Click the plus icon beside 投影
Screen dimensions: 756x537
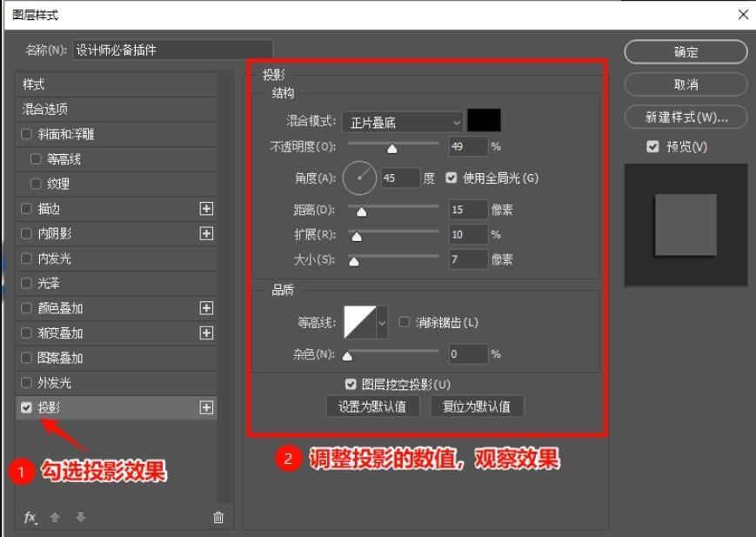tap(206, 406)
